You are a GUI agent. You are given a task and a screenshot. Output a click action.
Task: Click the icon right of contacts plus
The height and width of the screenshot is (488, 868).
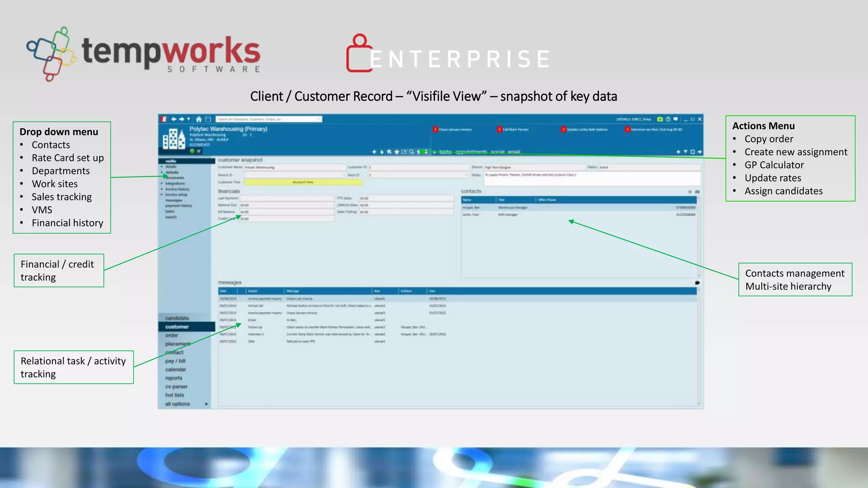coord(697,192)
